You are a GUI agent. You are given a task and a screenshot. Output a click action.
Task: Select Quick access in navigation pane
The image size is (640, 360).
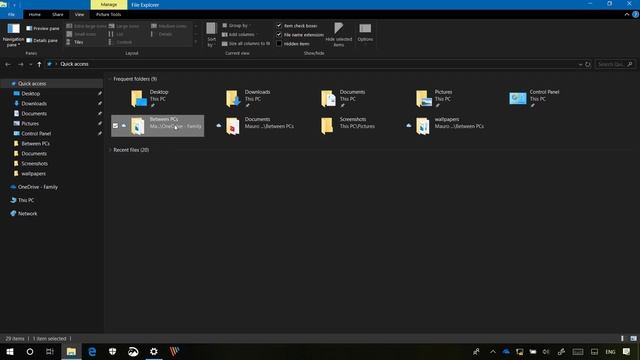click(x=32, y=84)
